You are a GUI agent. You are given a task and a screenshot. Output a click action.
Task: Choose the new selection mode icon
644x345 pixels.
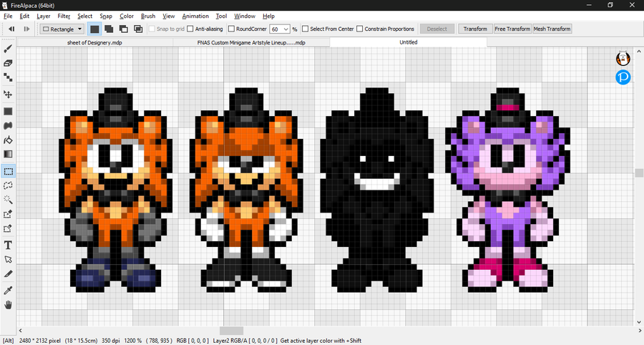pos(94,29)
